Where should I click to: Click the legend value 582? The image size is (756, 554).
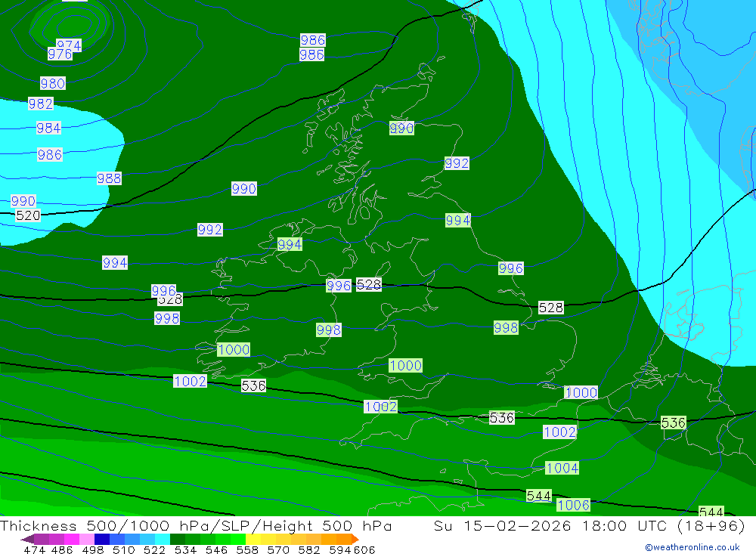309,549
